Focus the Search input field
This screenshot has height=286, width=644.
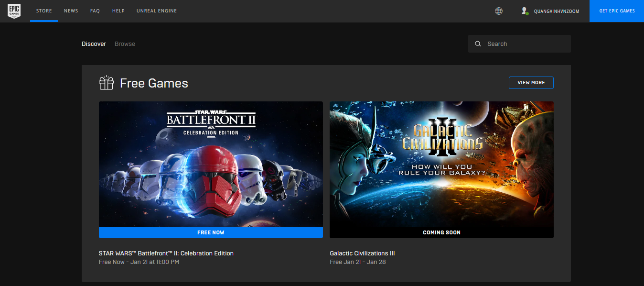tap(519, 44)
